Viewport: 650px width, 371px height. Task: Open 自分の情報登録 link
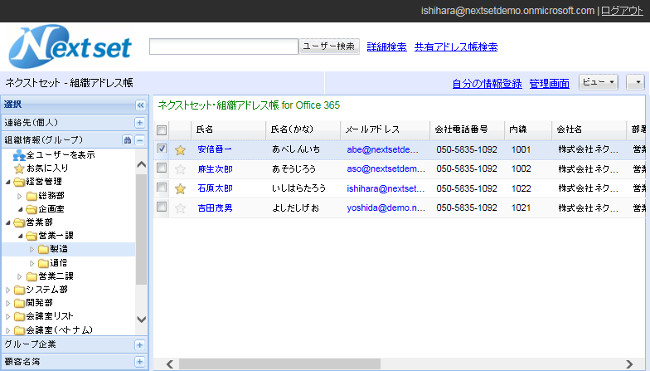pyautogui.click(x=487, y=84)
